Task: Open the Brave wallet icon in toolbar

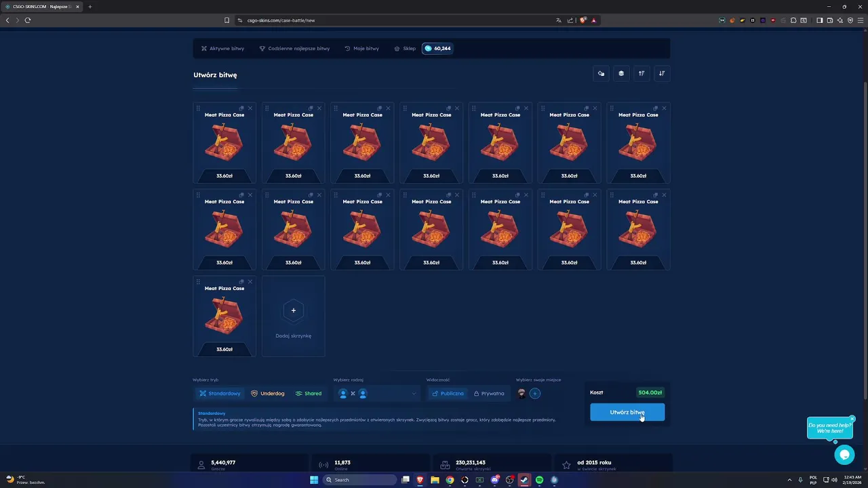Action: click(x=829, y=20)
